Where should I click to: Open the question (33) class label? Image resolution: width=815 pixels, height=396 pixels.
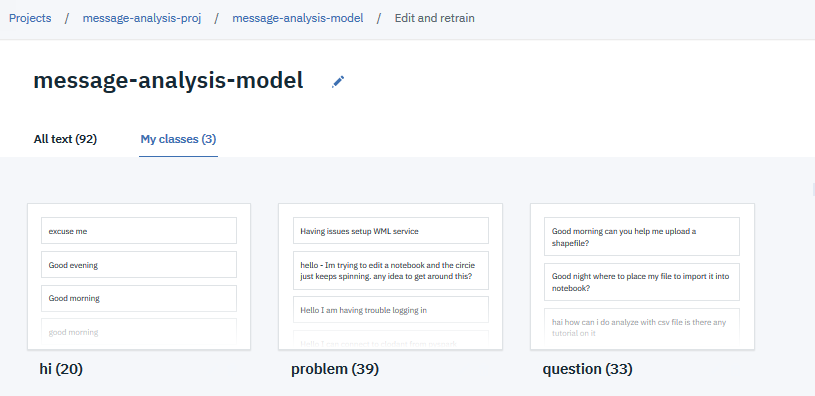tap(587, 369)
